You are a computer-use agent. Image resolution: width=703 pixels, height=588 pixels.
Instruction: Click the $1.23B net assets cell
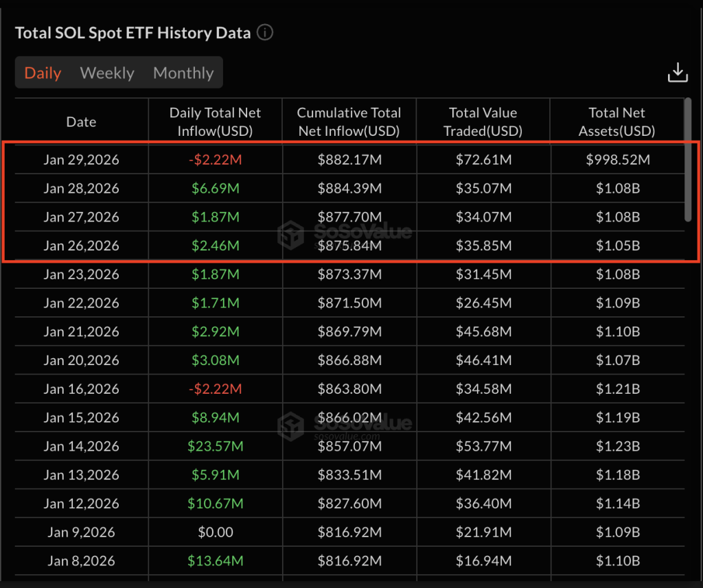tap(616, 446)
